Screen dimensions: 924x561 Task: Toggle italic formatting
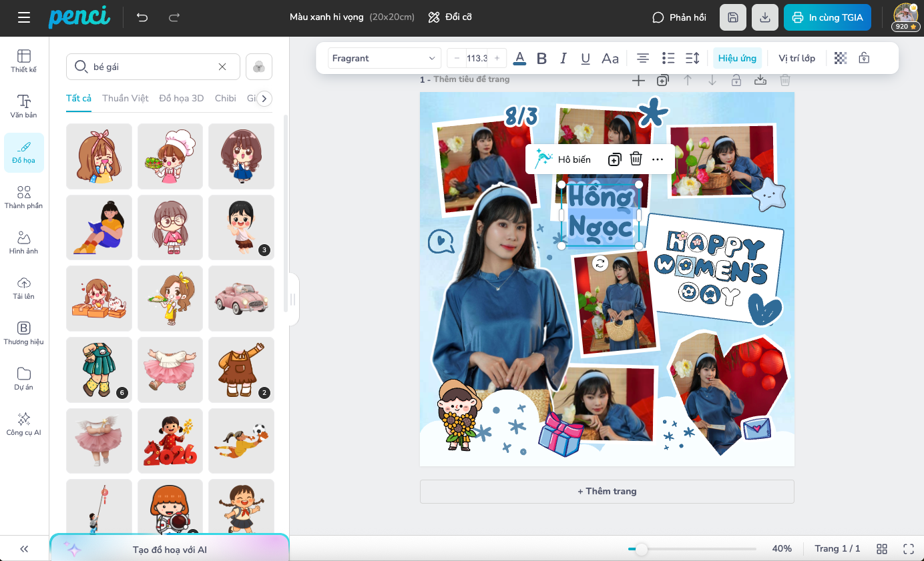[563, 58]
